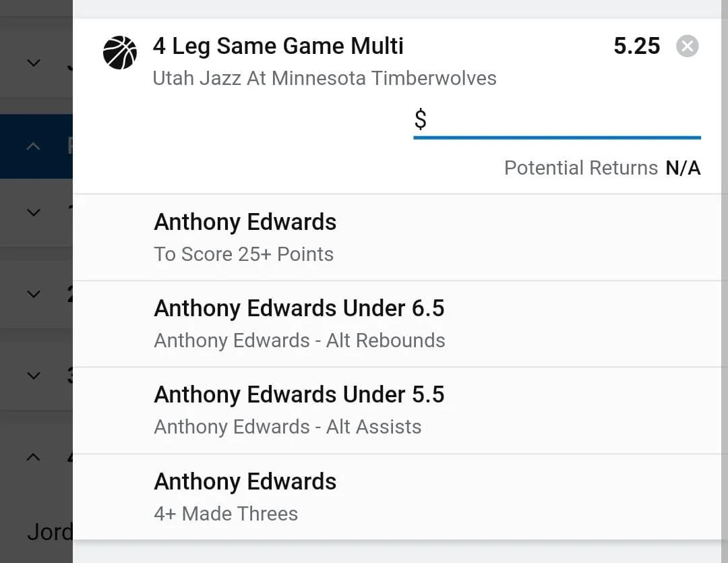Click the "4 Leg Same Game Multi" title
The image size is (728, 563).
[x=278, y=46]
